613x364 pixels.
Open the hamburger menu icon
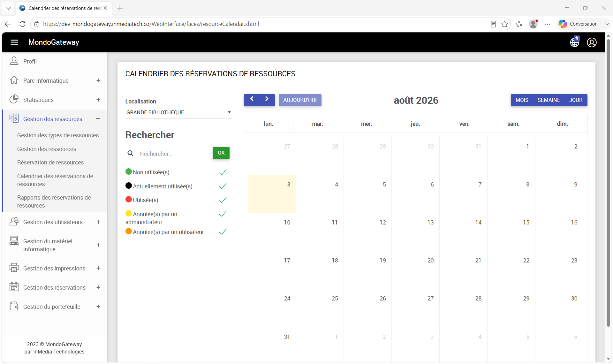pos(14,42)
